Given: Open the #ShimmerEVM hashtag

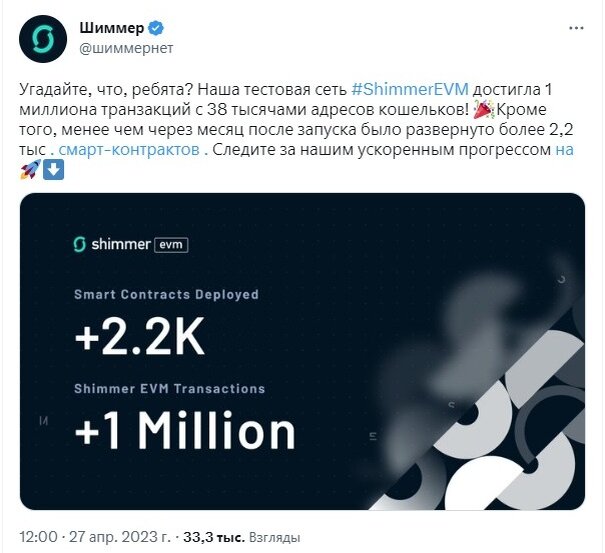Looking at the screenshot, I should (410, 90).
